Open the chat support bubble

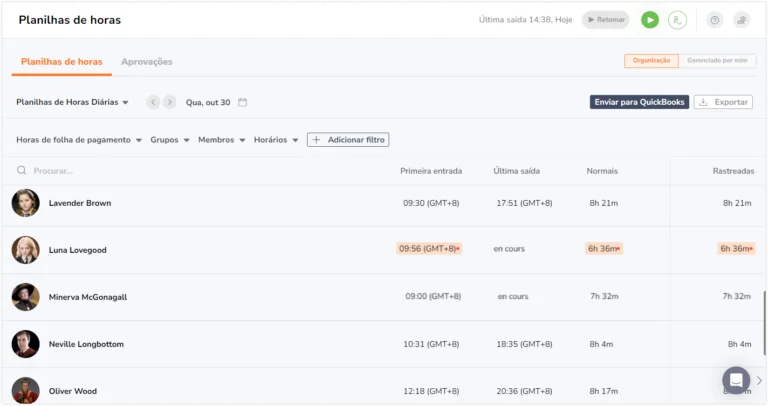(x=736, y=380)
